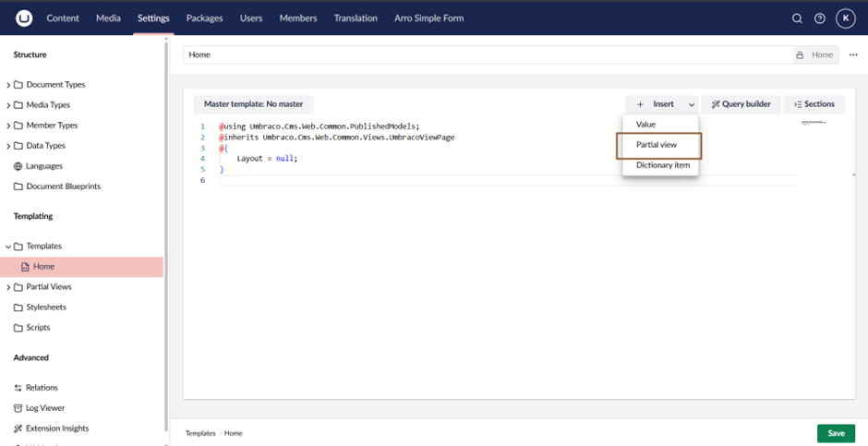
Task: Click the Member Types folder icon
Action: (18, 126)
